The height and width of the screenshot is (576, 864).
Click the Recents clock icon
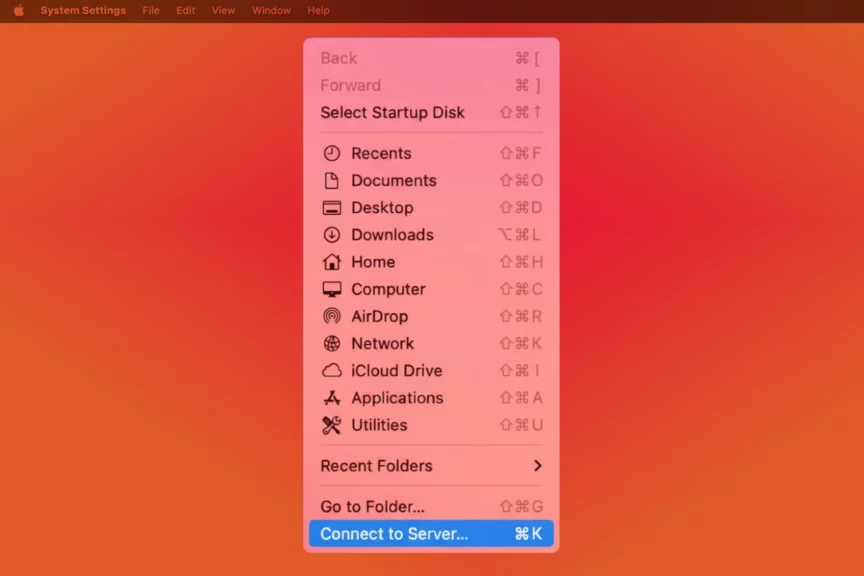pos(332,153)
